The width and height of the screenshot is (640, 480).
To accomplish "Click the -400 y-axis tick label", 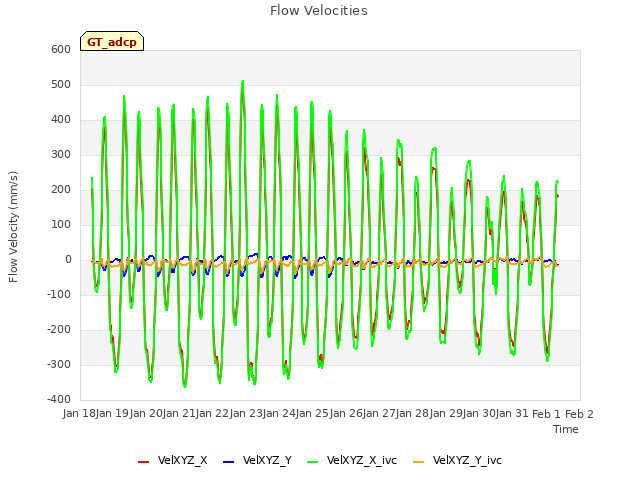I will coord(59,399).
